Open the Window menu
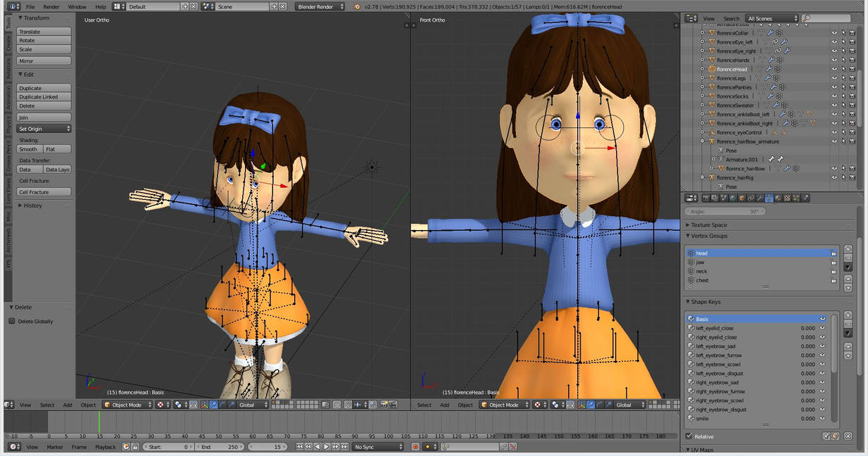Viewport: 868px width, 456px height. (x=77, y=6)
